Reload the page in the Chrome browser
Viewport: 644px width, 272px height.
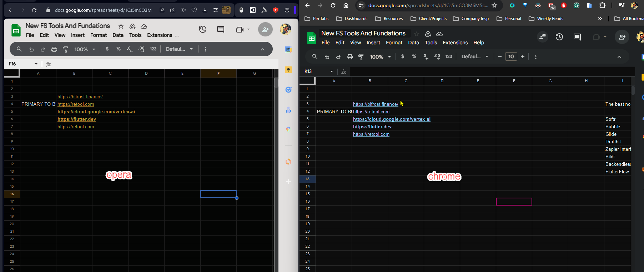333,5
